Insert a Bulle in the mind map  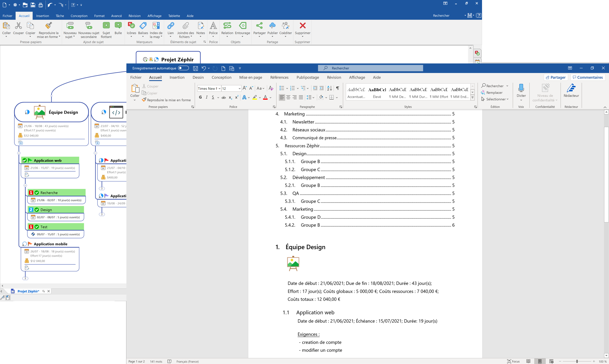tap(118, 29)
